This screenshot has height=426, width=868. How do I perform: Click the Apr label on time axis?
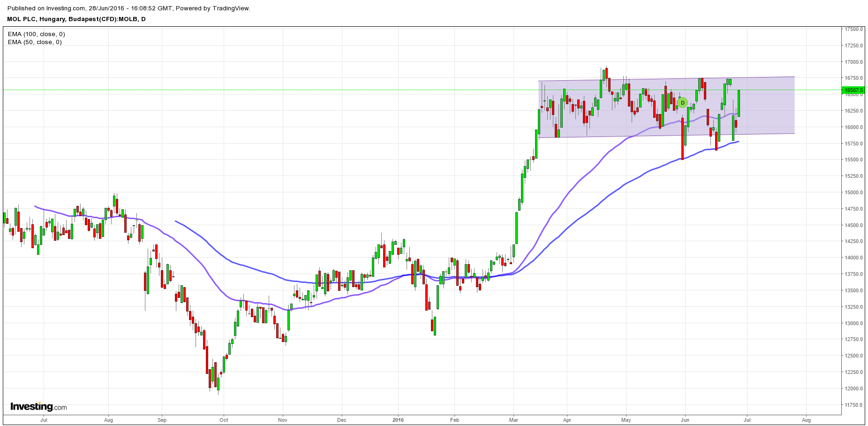tap(567, 420)
